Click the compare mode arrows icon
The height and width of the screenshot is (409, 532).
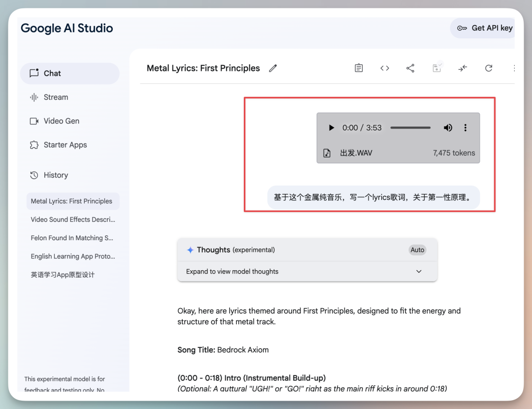[x=463, y=68]
